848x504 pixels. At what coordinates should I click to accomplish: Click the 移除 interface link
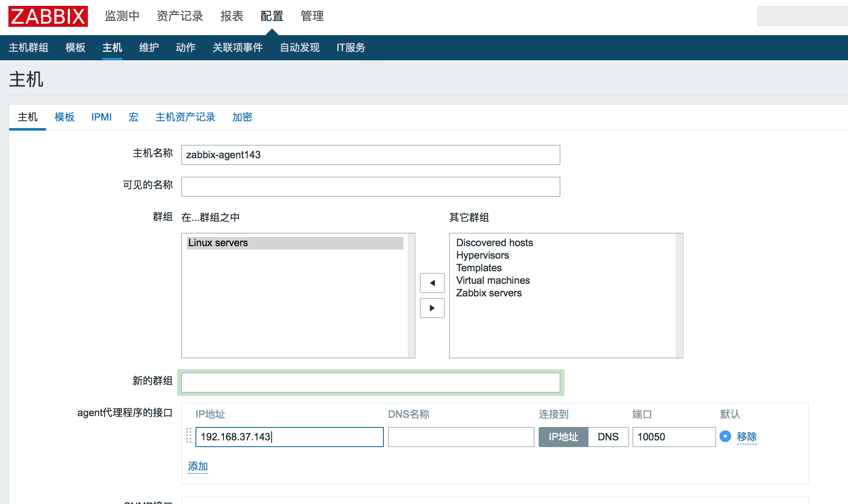tap(747, 437)
